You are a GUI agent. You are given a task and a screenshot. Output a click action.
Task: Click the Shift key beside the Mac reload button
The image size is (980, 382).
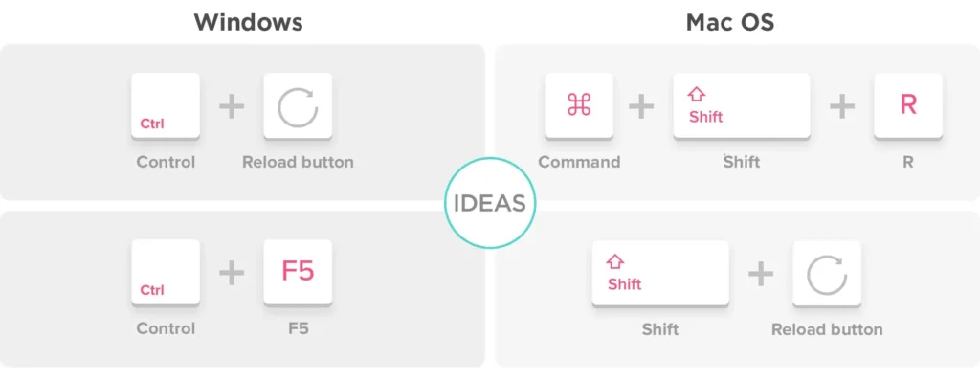(x=660, y=273)
